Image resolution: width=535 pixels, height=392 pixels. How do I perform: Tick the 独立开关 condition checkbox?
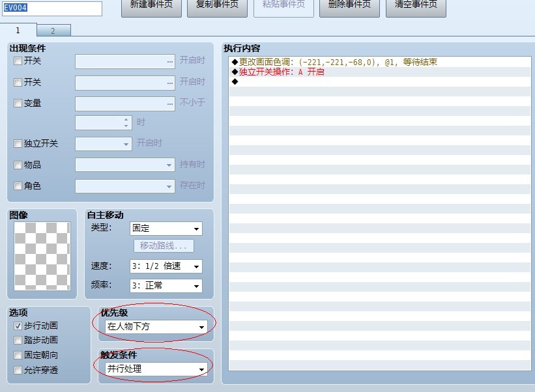click(18, 143)
